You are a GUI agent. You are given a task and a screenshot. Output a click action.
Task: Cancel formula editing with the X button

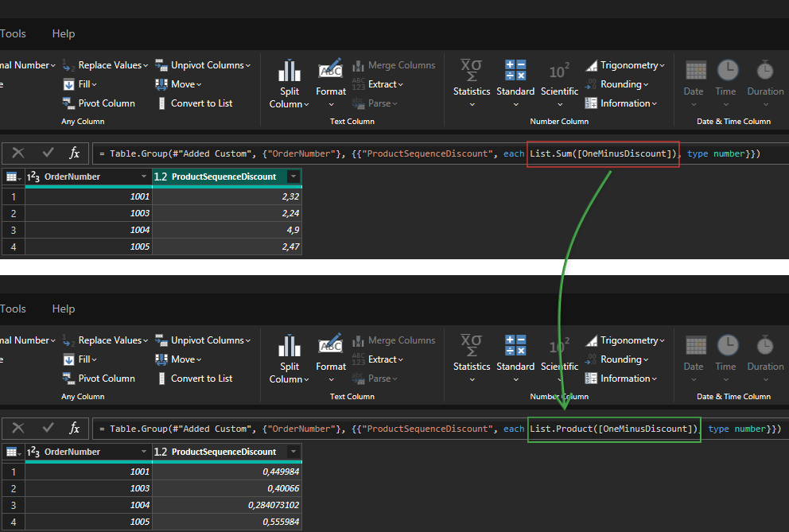tap(19, 153)
